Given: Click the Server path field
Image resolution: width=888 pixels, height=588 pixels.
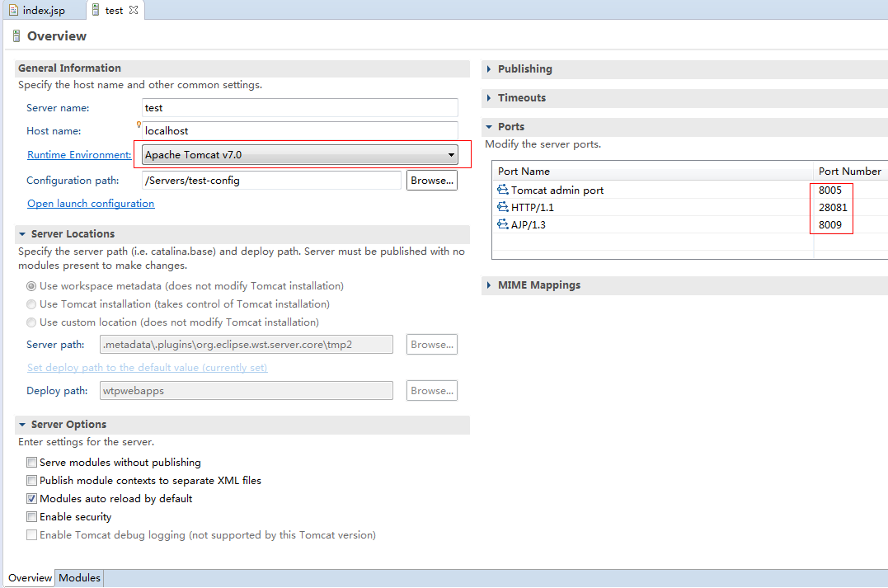Looking at the screenshot, I should coord(247,345).
